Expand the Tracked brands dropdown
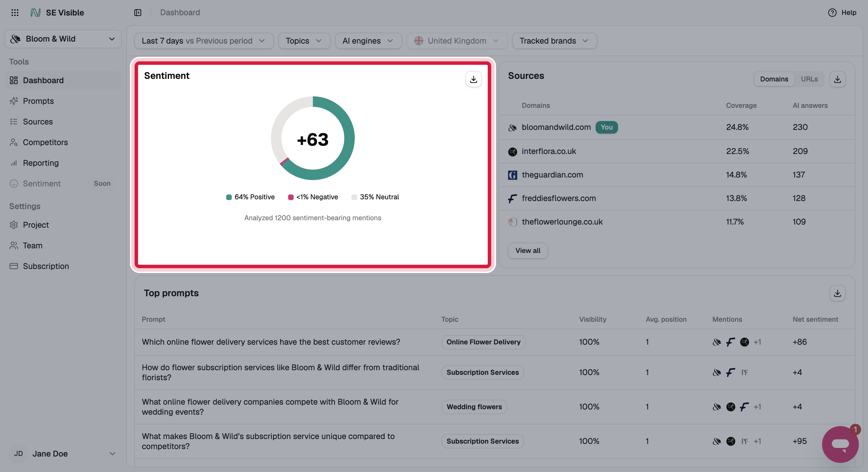 [x=554, y=41]
